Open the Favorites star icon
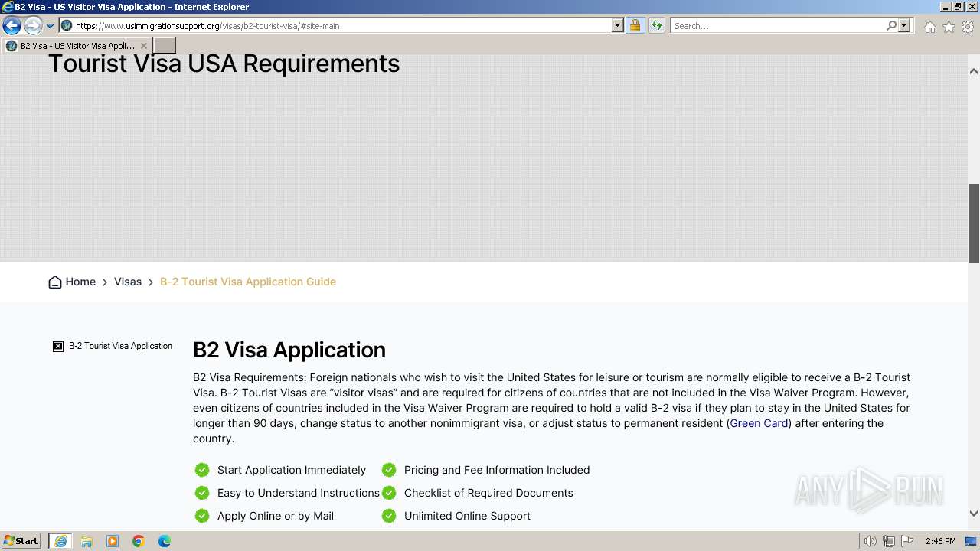The height and width of the screenshot is (551, 980). point(949,27)
